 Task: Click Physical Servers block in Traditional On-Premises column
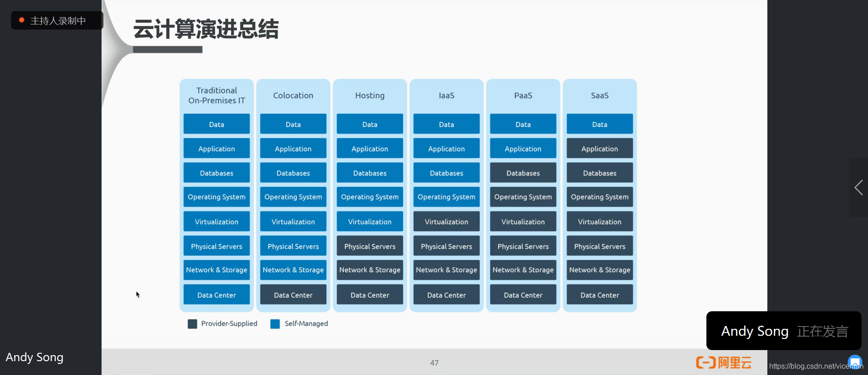tap(217, 246)
